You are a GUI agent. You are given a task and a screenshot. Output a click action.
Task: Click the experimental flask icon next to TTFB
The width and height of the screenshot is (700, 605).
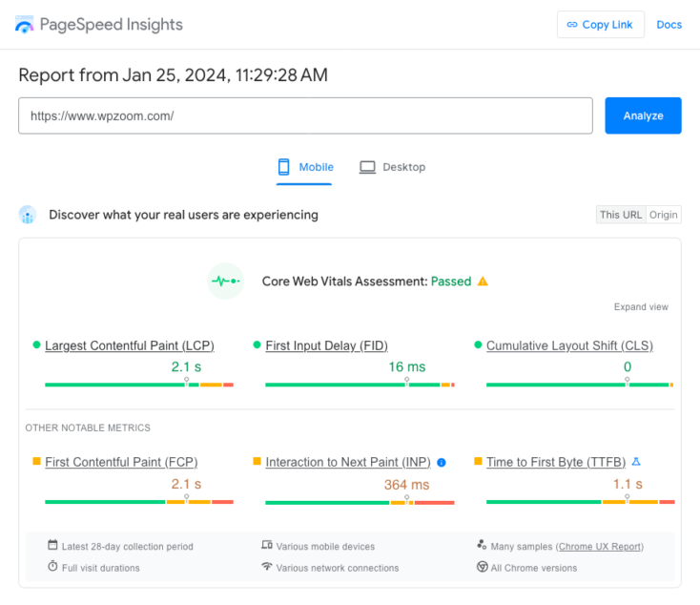coord(637,462)
